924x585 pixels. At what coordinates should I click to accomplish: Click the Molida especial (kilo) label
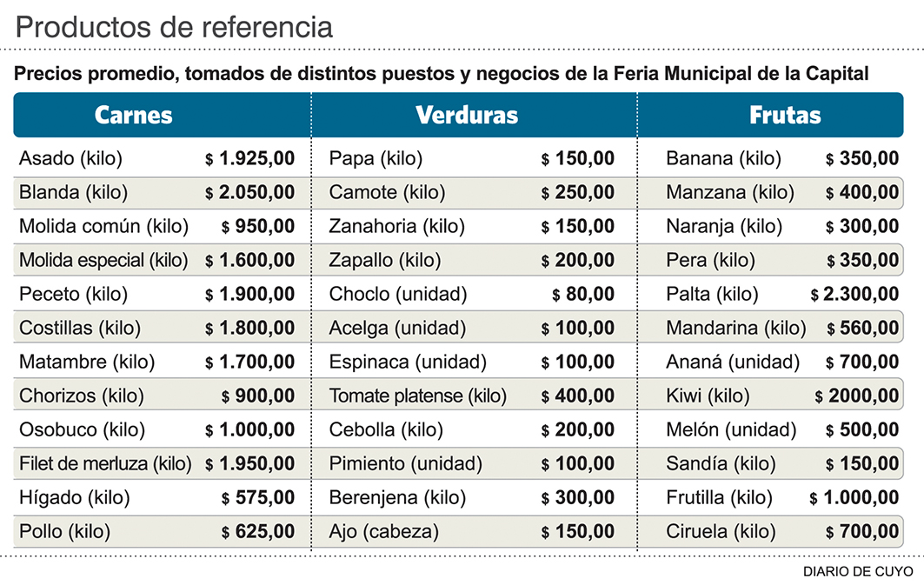(103, 260)
